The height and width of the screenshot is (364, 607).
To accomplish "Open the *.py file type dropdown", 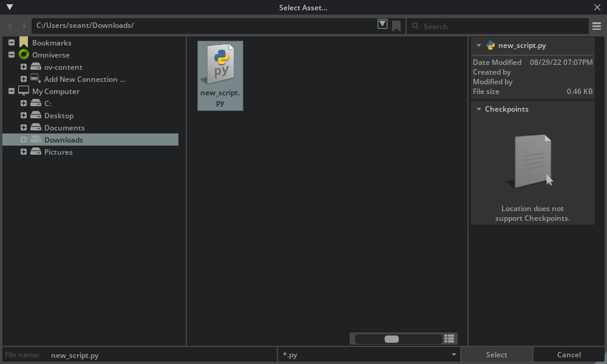I will [x=453, y=354].
